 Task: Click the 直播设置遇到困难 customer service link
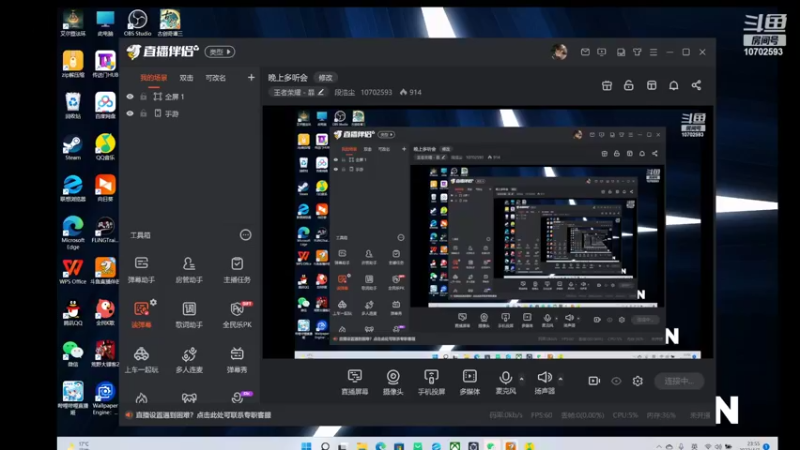(x=203, y=415)
